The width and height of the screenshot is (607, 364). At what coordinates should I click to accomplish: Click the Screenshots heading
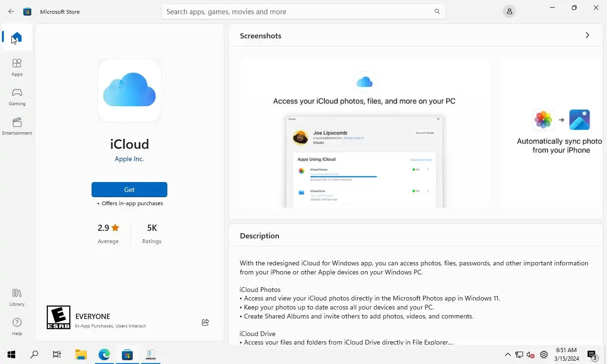tap(260, 36)
